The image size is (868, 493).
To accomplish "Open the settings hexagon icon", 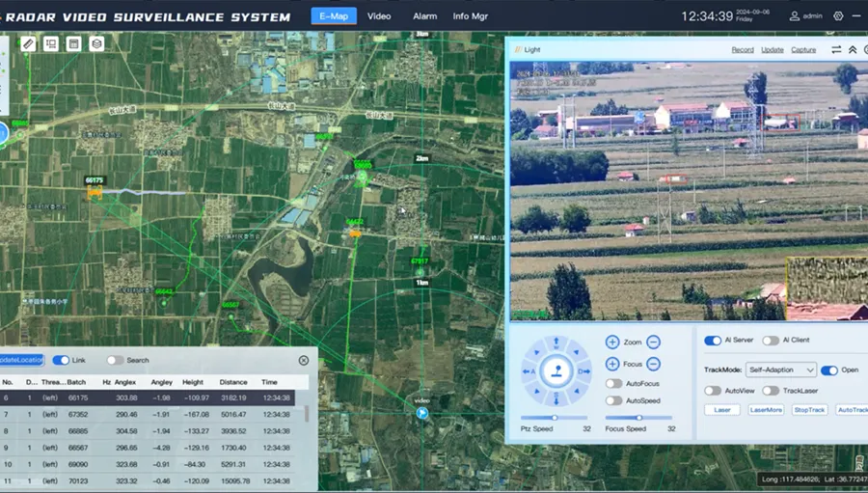I will click(x=837, y=16).
